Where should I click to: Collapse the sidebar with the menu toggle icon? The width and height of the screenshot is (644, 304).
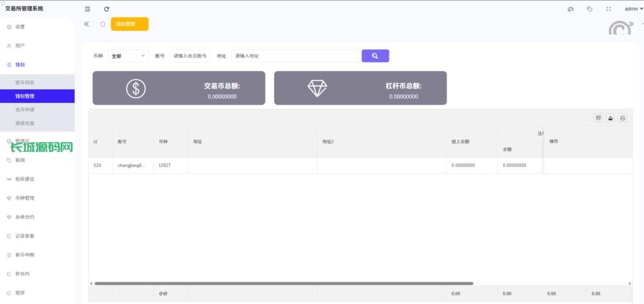pyautogui.click(x=87, y=9)
